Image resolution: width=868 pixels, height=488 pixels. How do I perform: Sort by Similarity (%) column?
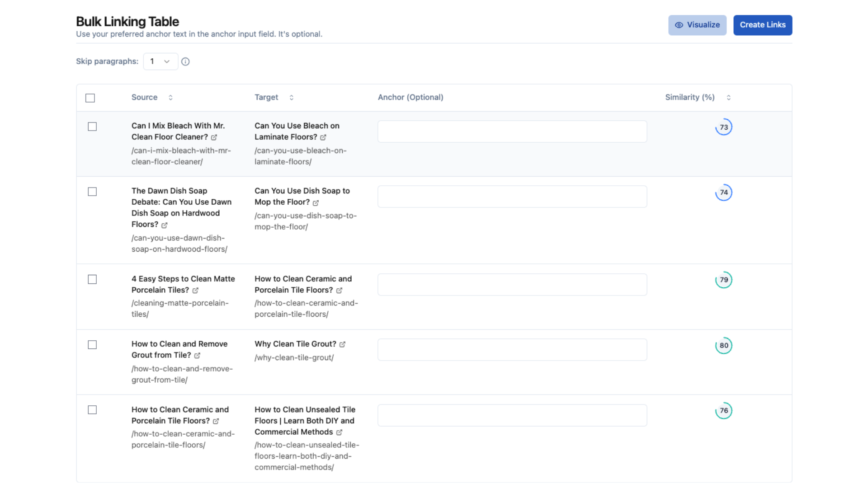(728, 98)
